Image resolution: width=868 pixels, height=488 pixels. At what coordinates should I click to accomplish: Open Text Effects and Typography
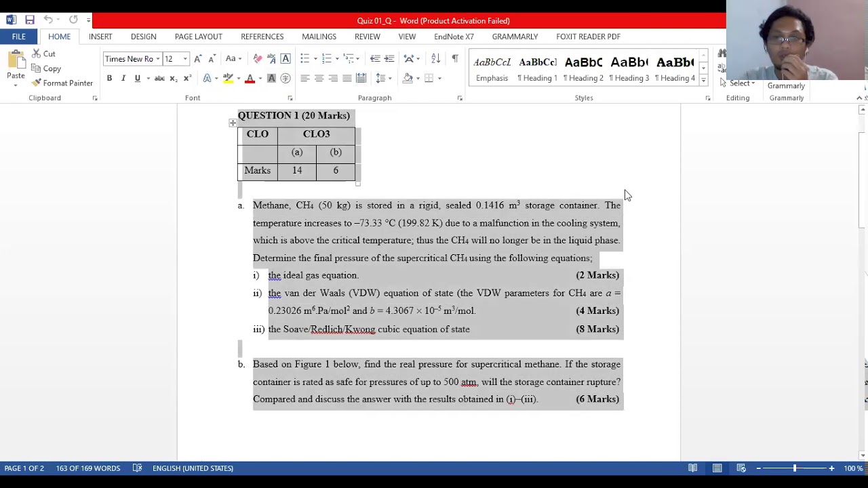pos(208,79)
